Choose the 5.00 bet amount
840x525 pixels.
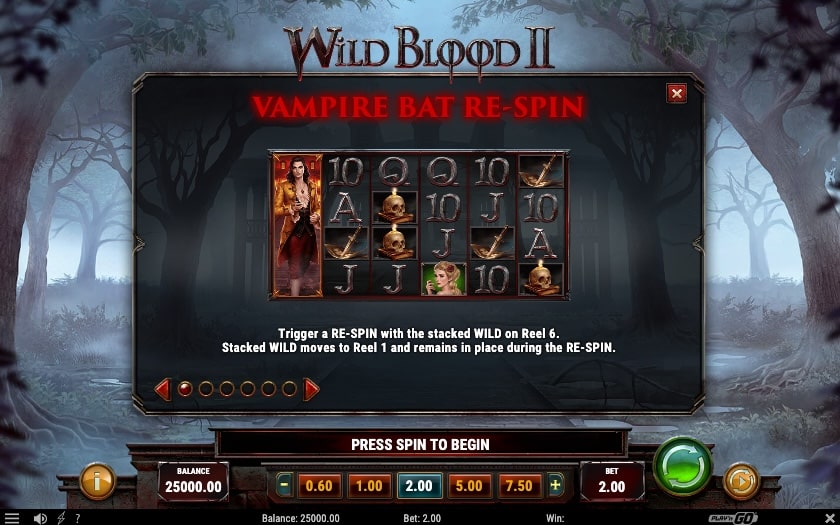(469, 486)
